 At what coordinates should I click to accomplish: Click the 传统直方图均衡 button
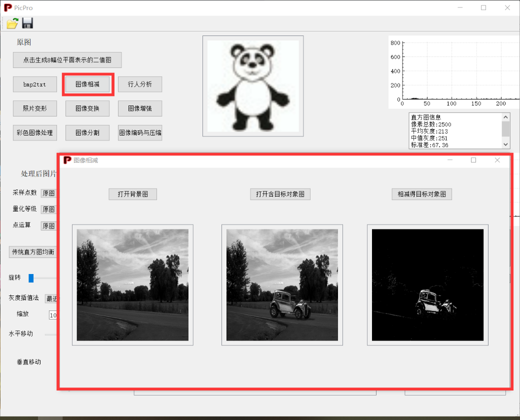point(33,252)
